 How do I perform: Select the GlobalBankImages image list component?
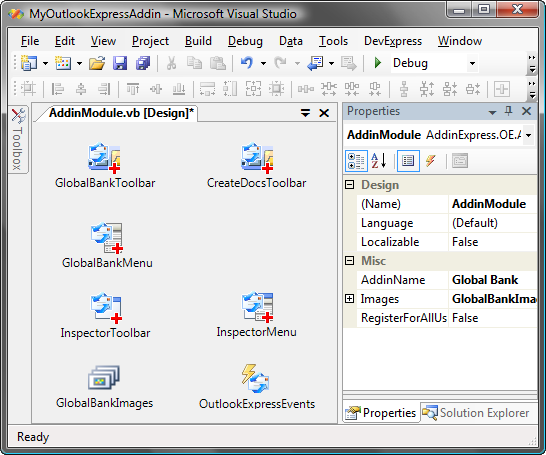104,386
